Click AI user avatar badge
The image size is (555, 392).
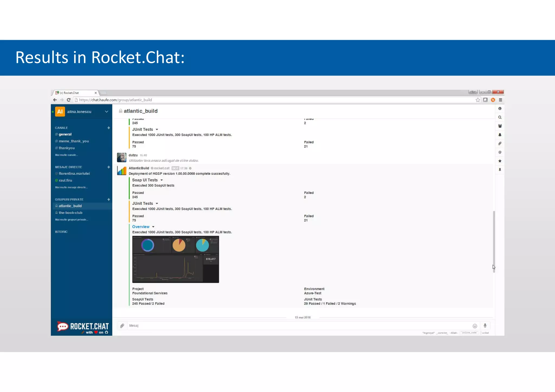tap(60, 112)
